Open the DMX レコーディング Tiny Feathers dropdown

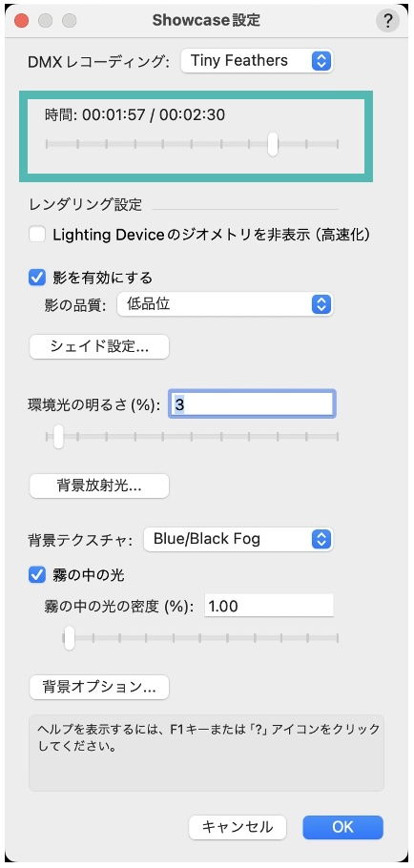click(257, 60)
